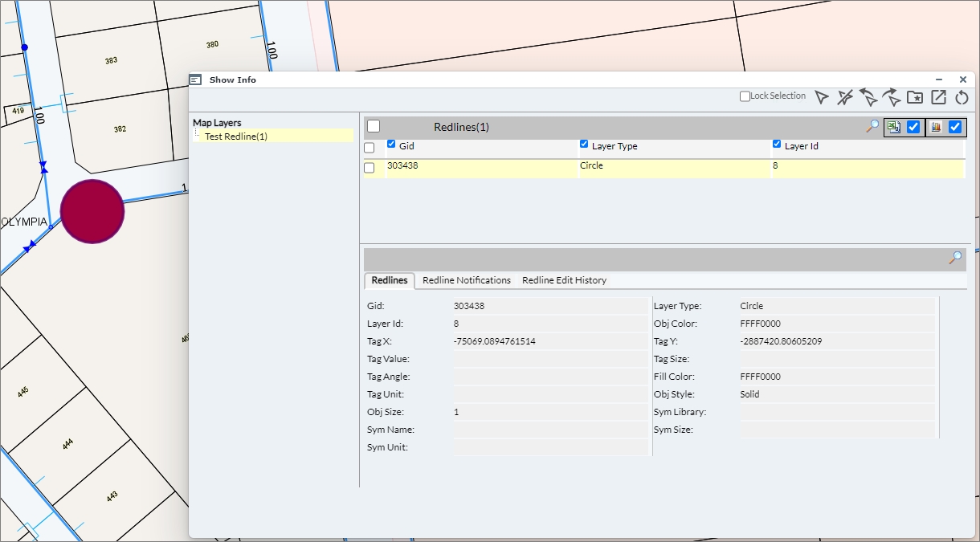
Task: Click the refresh circular arrow icon
Action: click(962, 97)
